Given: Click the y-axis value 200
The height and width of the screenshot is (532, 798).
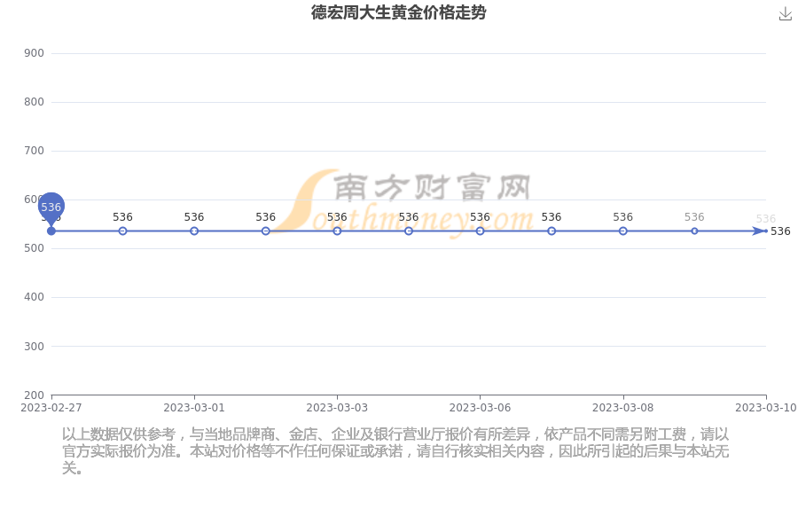Looking at the screenshot, I should pyautogui.click(x=34, y=395).
